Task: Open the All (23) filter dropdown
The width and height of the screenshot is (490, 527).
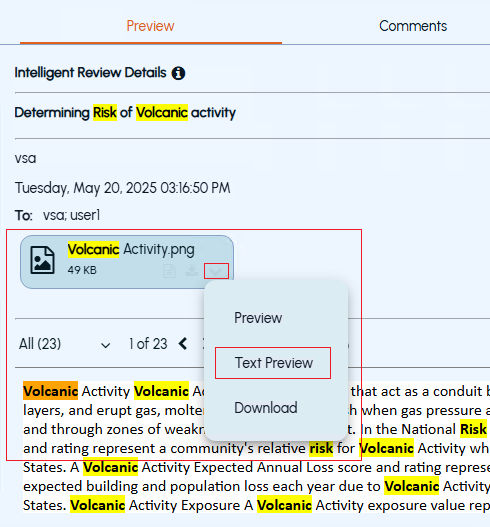Action: (x=65, y=344)
